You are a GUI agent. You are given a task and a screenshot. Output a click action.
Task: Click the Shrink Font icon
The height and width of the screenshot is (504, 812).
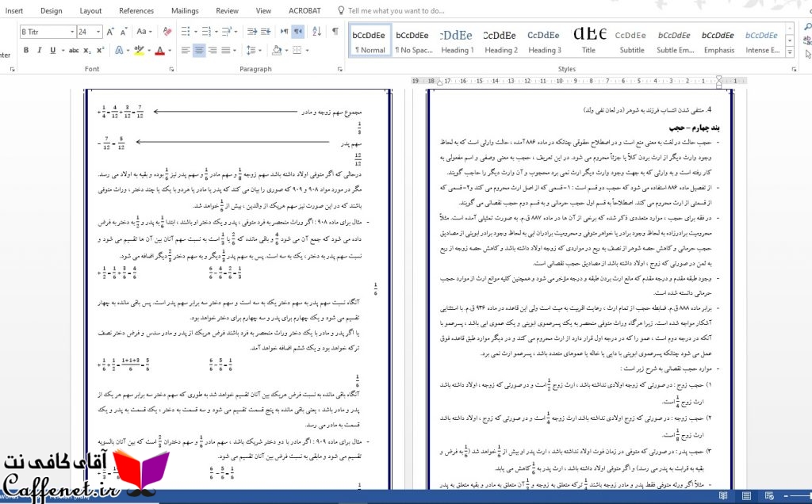pyautogui.click(x=123, y=32)
